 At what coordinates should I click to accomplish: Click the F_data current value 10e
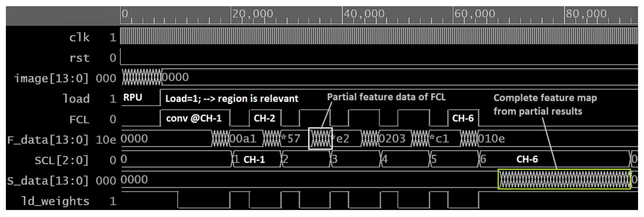click(x=106, y=140)
